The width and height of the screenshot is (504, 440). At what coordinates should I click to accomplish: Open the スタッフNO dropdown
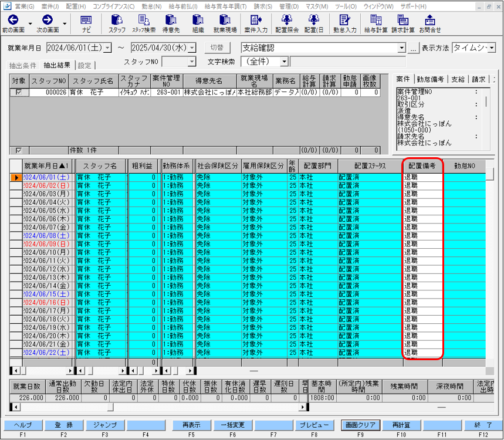point(192,62)
